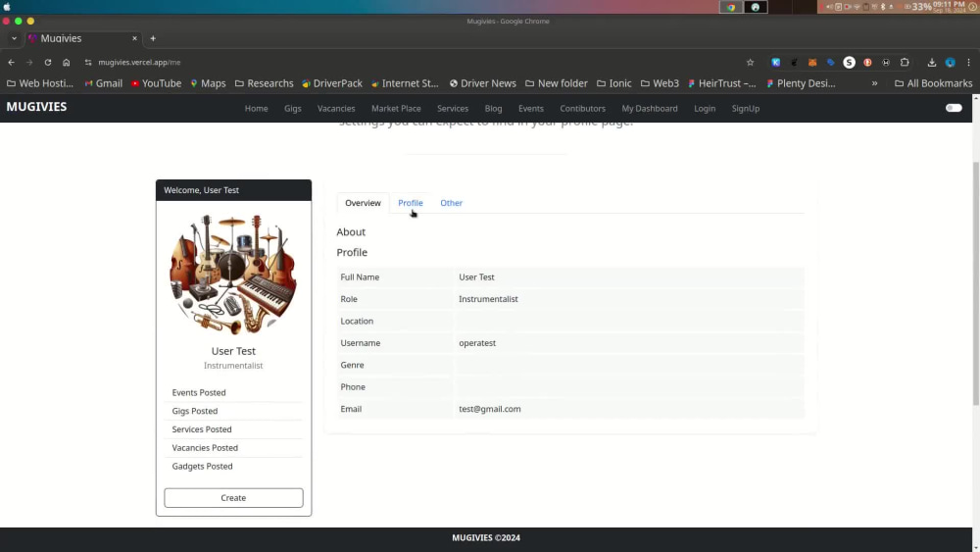The width and height of the screenshot is (980, 552).
Task: Click the address bar URL field
Action: point(413,63)
